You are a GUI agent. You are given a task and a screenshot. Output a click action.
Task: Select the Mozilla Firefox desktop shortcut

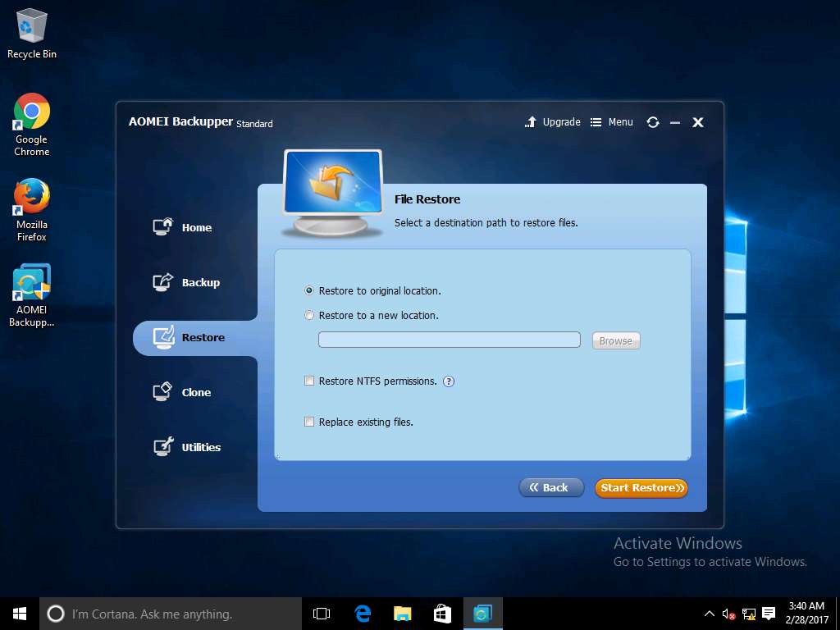click(x=32, y=210)
